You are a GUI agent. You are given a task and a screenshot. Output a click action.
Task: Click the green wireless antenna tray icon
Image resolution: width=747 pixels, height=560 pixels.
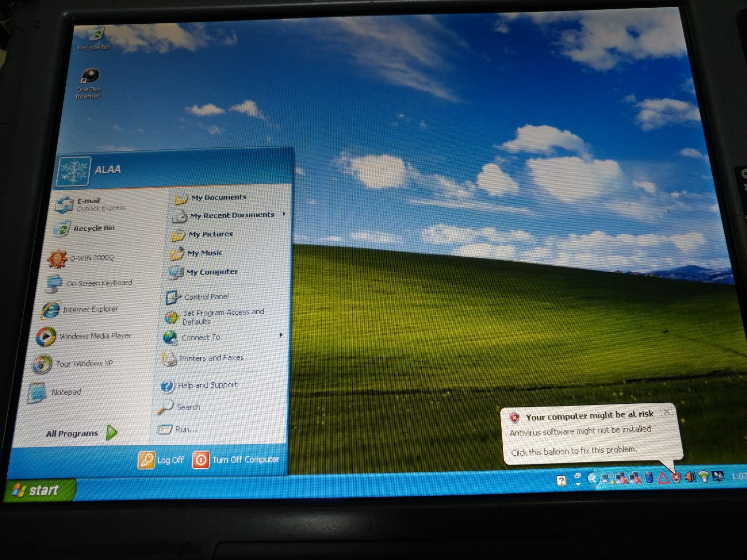pos(703,477)
